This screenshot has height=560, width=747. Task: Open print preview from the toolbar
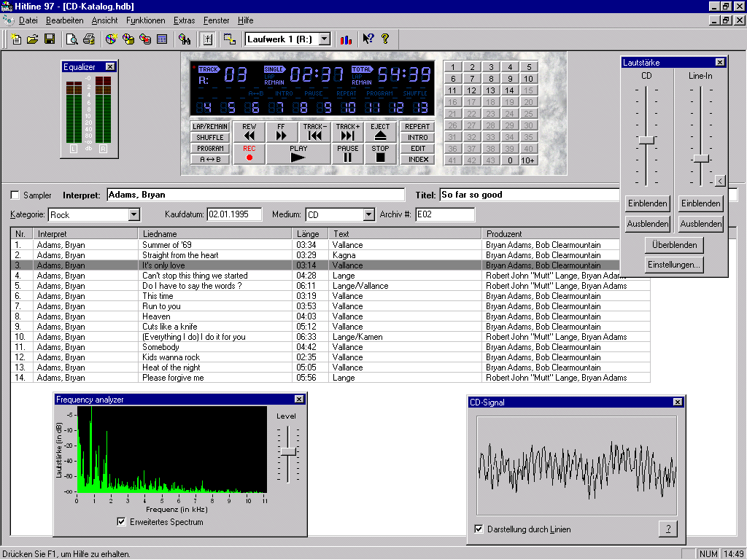[x=72, y=39]
